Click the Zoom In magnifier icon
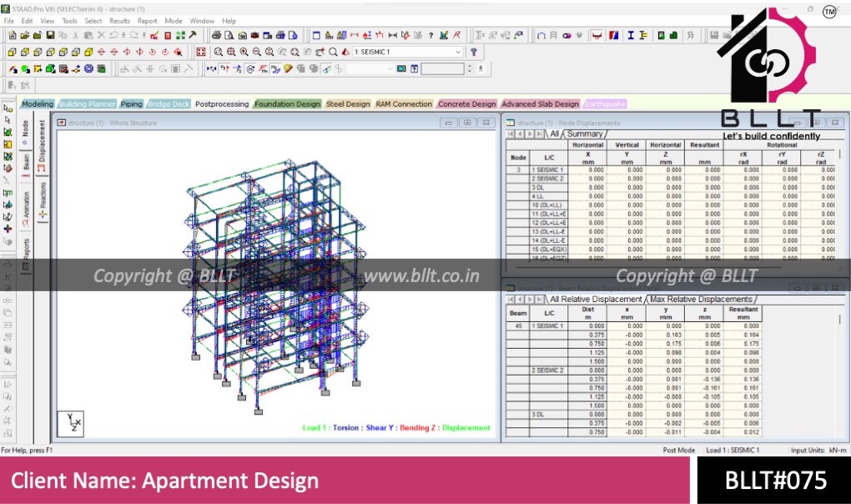Image resolution: width=851 pixels, height=504 pixels. pos(244,52)
